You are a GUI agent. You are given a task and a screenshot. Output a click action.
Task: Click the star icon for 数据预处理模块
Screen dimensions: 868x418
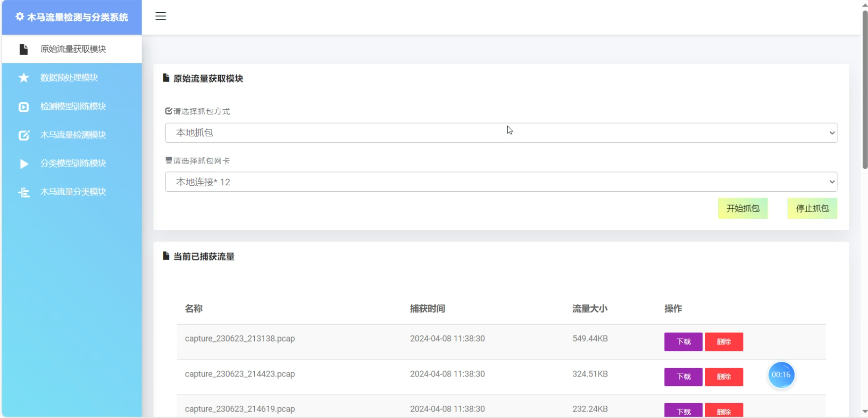click(24, 78)
